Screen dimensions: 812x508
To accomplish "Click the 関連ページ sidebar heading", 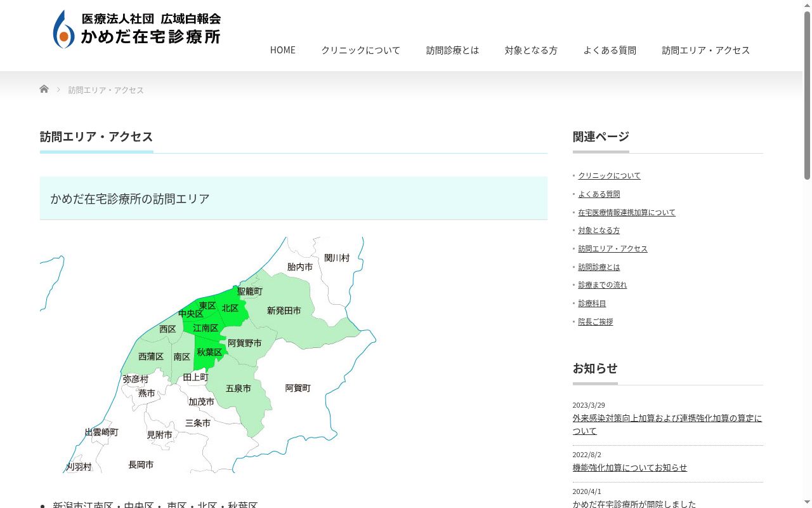I will tap(601, 137).
